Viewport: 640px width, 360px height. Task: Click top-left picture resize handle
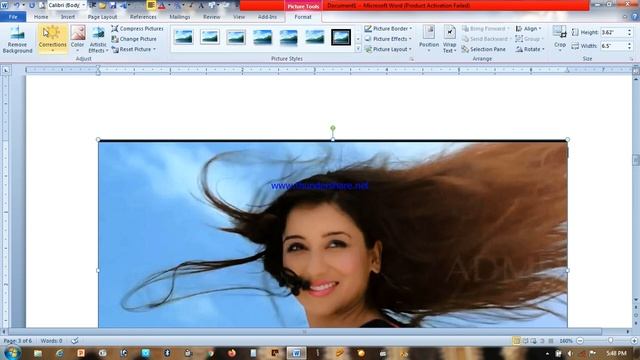(x=98, y=140)
